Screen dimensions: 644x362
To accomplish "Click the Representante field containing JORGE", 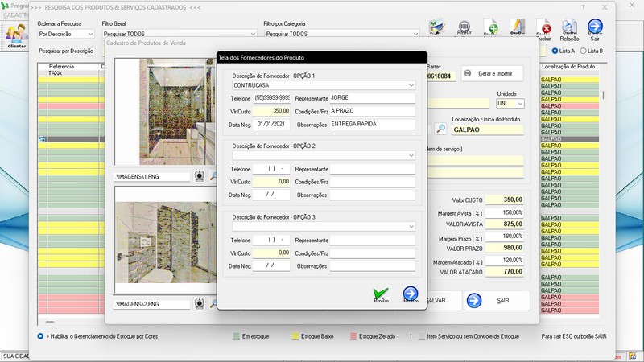I will (x=371, y=98).
